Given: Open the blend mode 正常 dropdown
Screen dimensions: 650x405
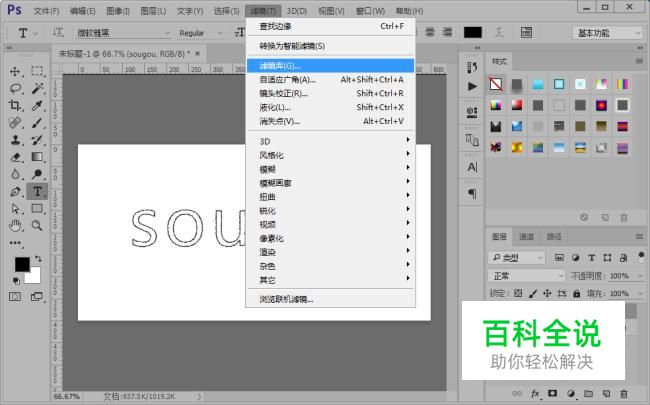Looking at the screenshot, I should (x=526, y=276).
